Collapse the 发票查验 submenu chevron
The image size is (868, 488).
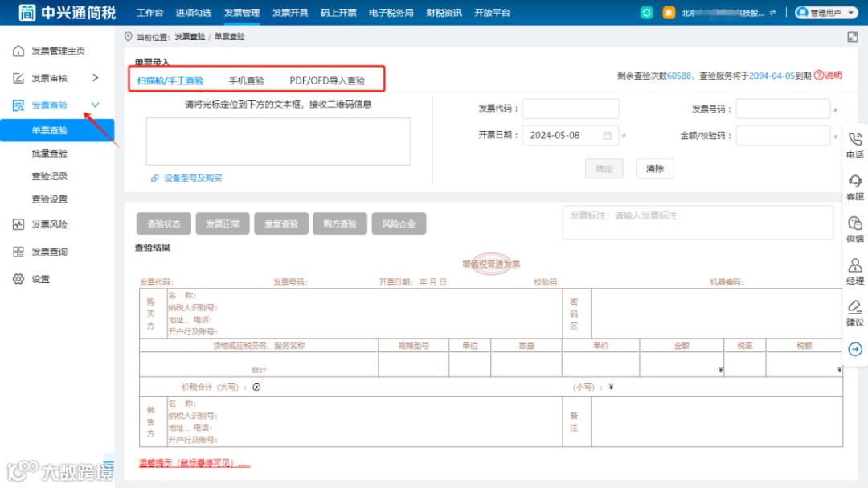coord(95,105)
